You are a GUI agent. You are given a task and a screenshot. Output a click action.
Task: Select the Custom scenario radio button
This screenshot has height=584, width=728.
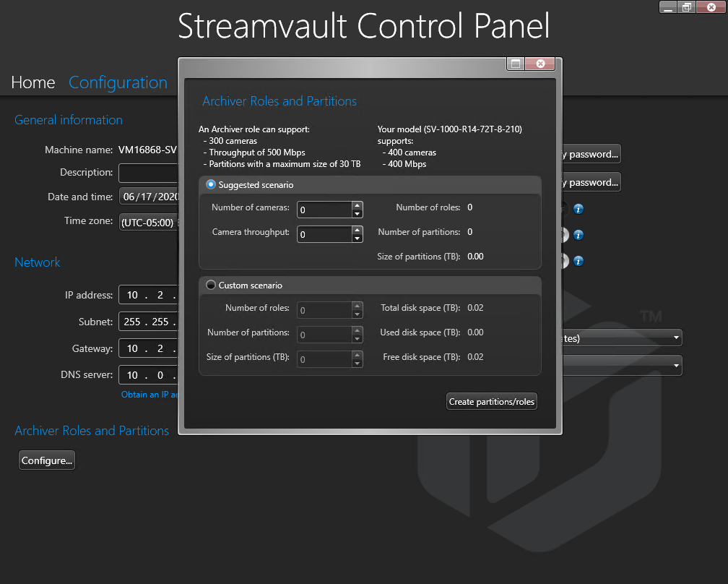tap(211, 285)
